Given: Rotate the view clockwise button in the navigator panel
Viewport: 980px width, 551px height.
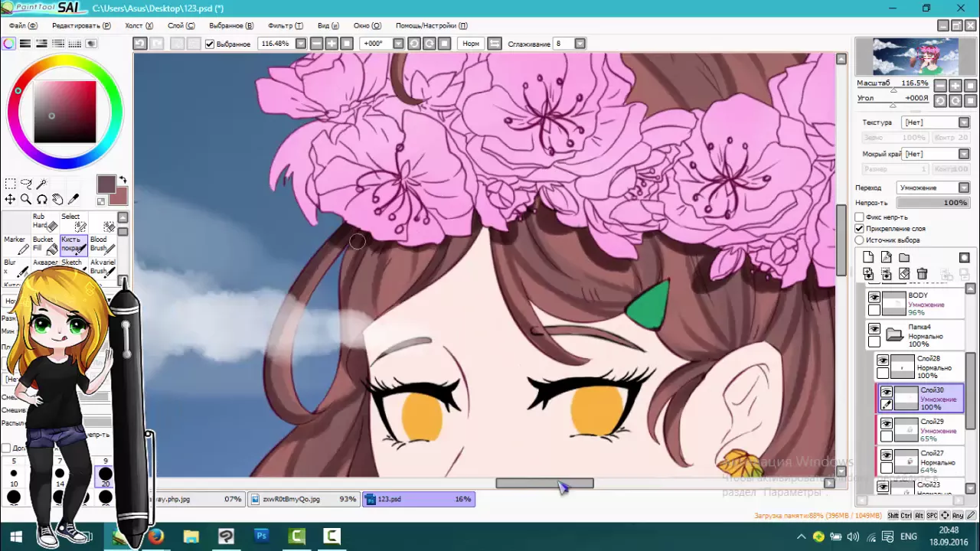Looking at the screenshot, I should tap(955, 100).
